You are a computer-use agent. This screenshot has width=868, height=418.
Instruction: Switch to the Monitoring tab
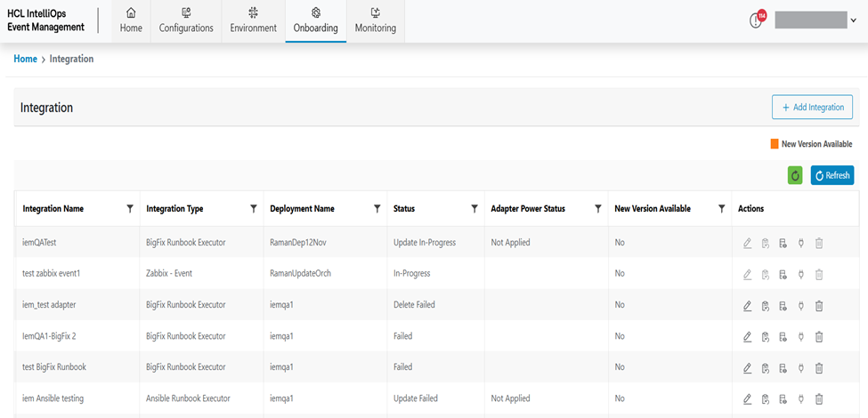coord(375,20)
